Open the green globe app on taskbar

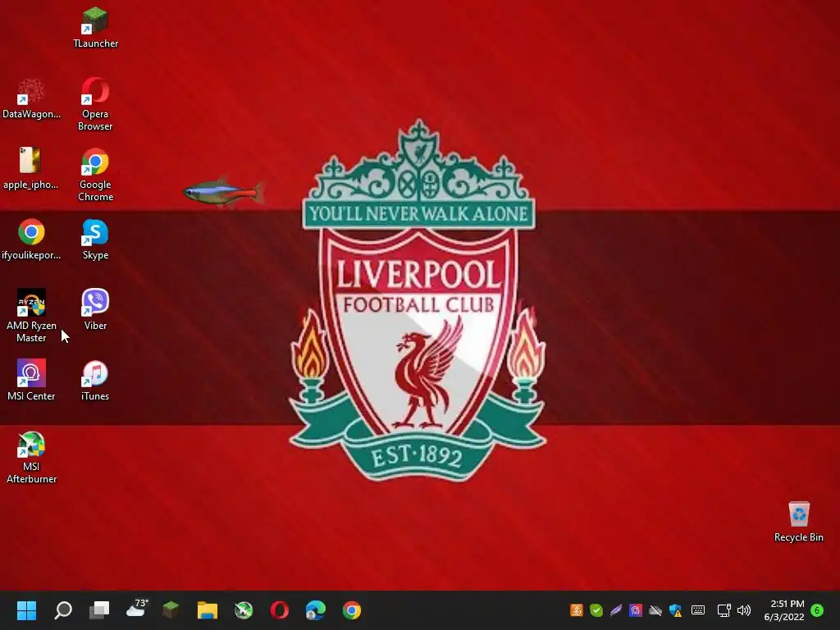[x=243, y=610]
